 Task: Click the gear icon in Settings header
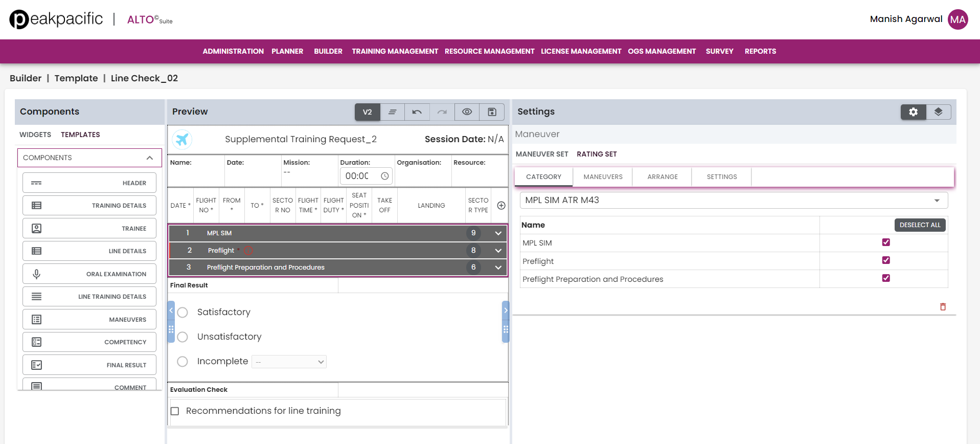(913, 112)
